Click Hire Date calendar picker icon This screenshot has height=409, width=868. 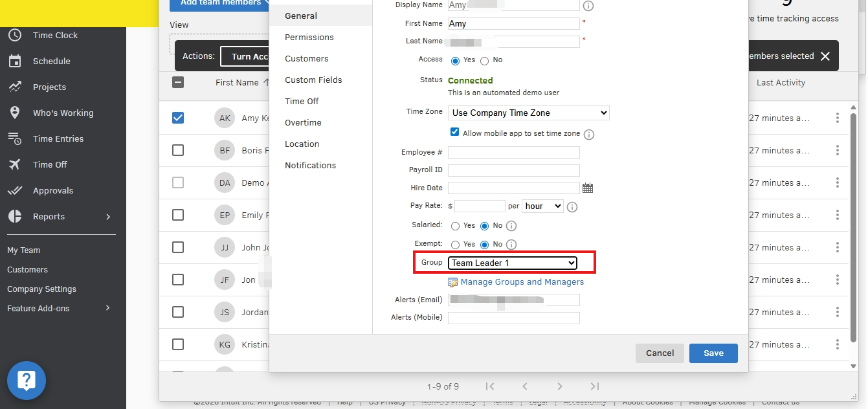(x=588, y=188)
